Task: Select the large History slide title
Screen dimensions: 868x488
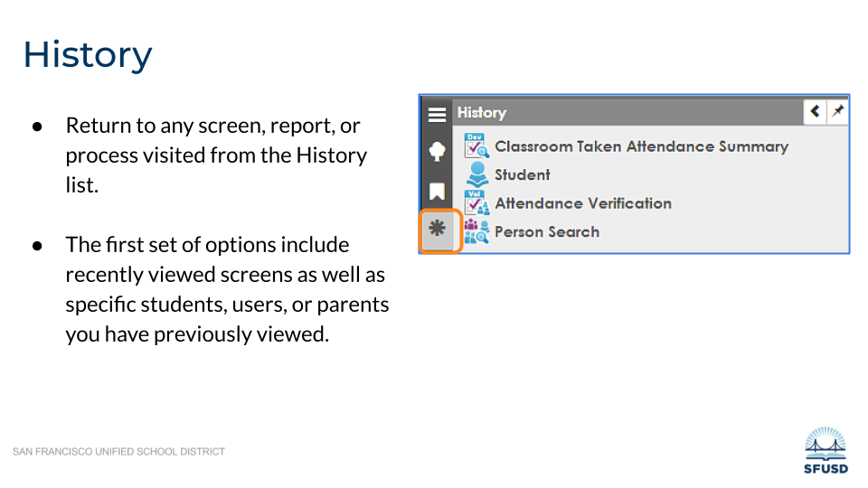Action: 88,54
